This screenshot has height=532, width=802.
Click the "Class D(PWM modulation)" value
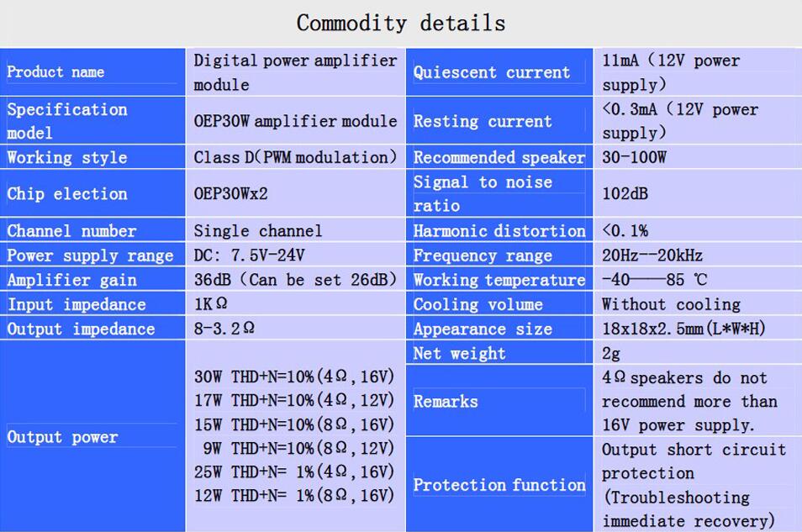(295, 157)
